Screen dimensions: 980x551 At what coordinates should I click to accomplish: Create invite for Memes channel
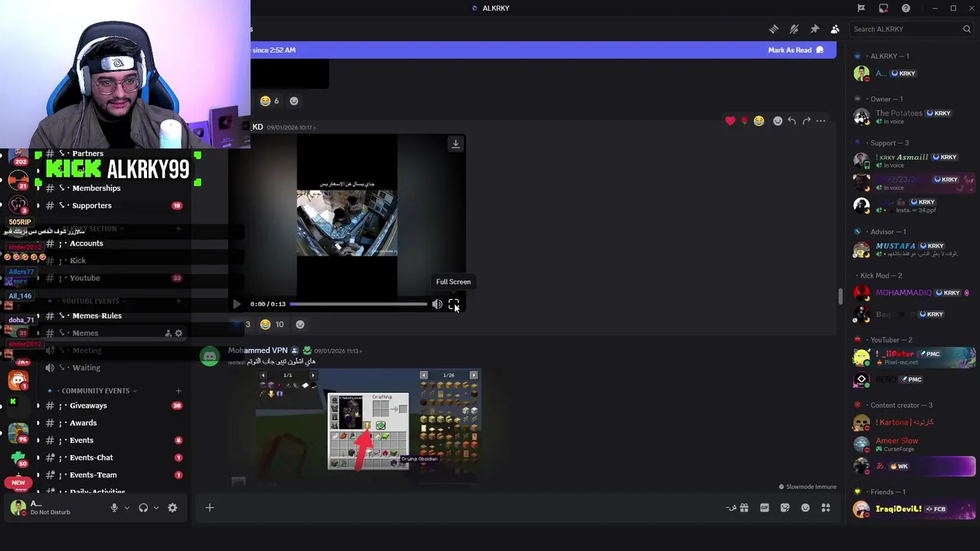coord(168,333)
